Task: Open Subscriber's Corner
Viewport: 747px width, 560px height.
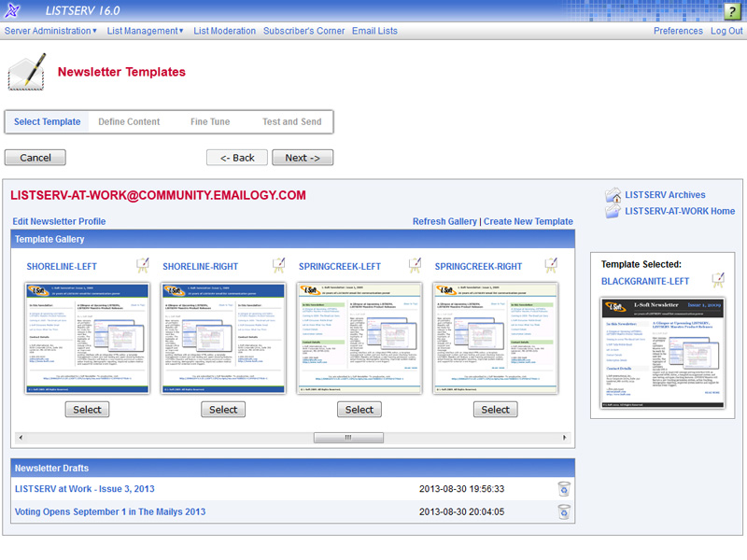Action: pos(304,31)
